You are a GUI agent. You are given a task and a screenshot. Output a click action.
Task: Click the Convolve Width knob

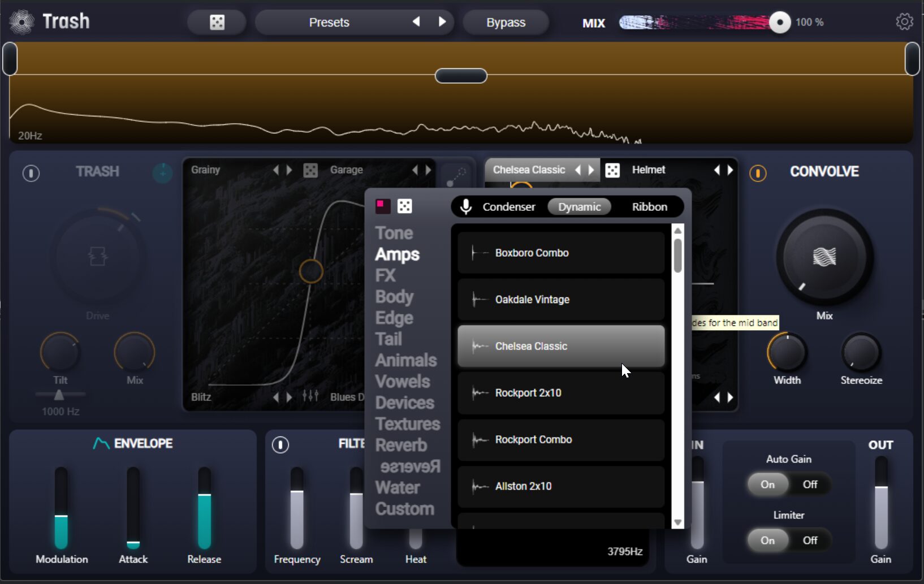pos(787,352)
